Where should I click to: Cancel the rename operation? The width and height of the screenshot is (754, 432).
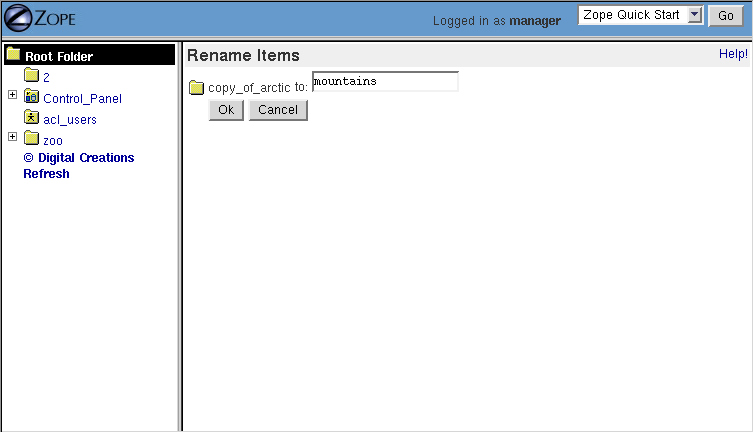point(278,110)
